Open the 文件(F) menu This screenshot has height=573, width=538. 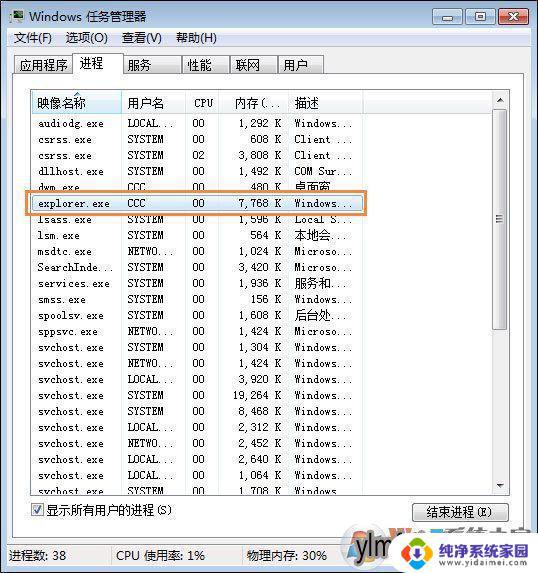coord(33,38)
